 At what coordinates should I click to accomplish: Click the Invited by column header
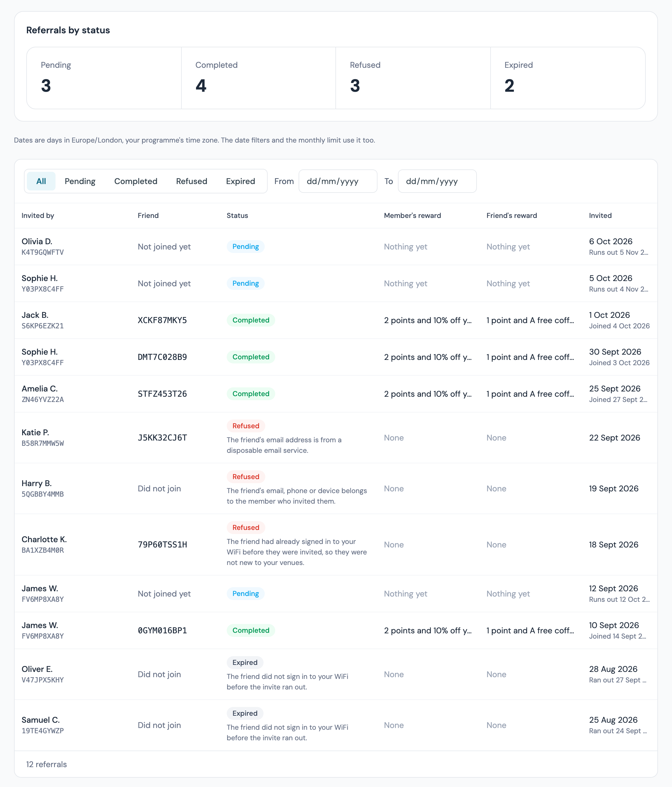38,215
